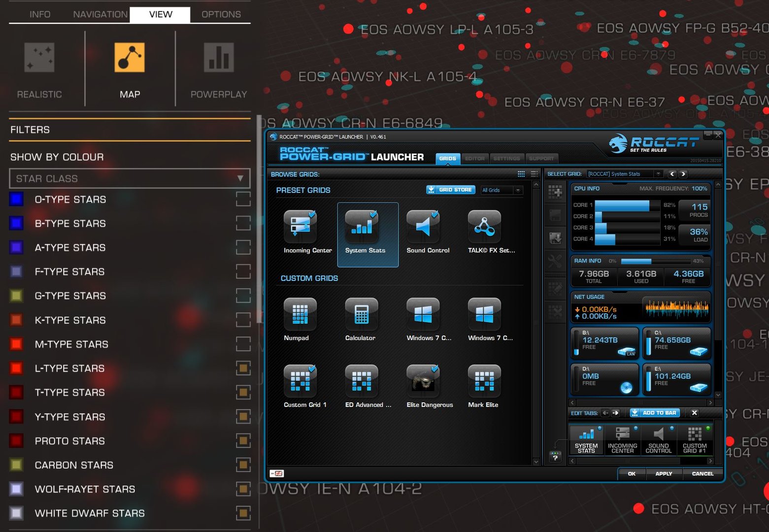Open the Calculator custom grid
769x532 pixels.
click(362, 314)
